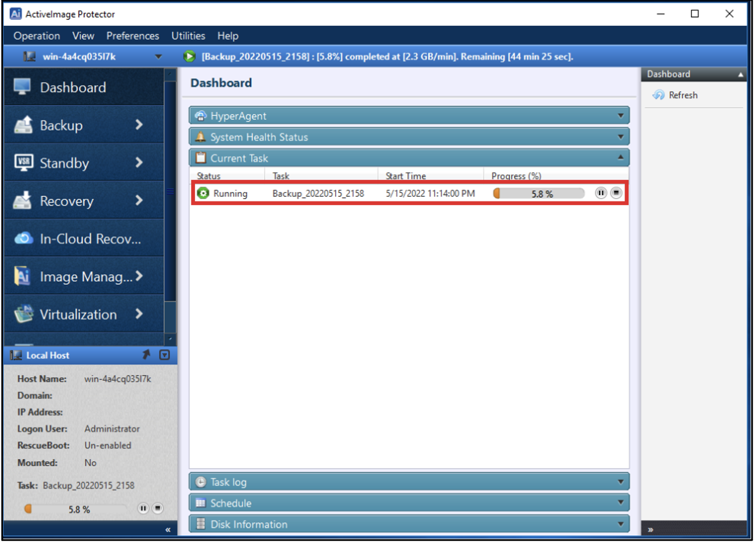This screenshot has height=544, width=756.
Task: Click the backup progress message in status bar
Action: (x=387, y=57)
